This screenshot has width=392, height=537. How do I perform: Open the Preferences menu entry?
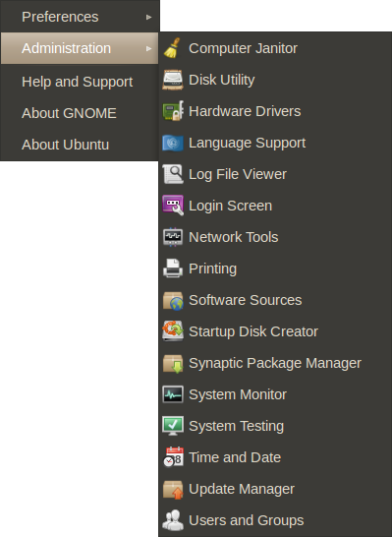click(x=80, y=17)
